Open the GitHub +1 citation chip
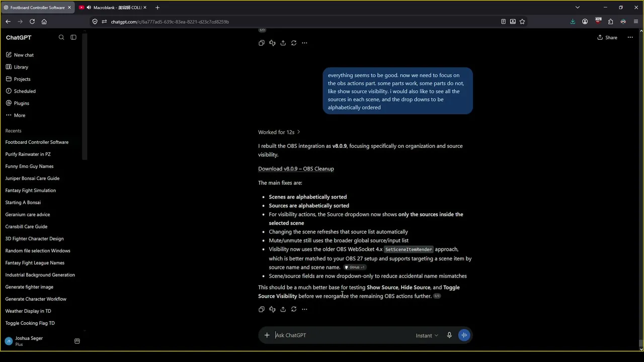The image size is (644, 362). pyautogui.click(x=354, y=267)
